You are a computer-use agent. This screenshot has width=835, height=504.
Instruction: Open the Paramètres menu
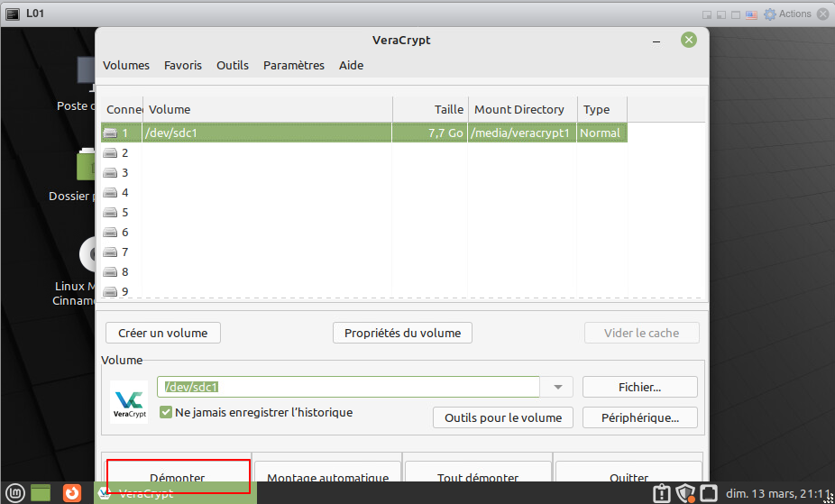(x=293, y=65)
